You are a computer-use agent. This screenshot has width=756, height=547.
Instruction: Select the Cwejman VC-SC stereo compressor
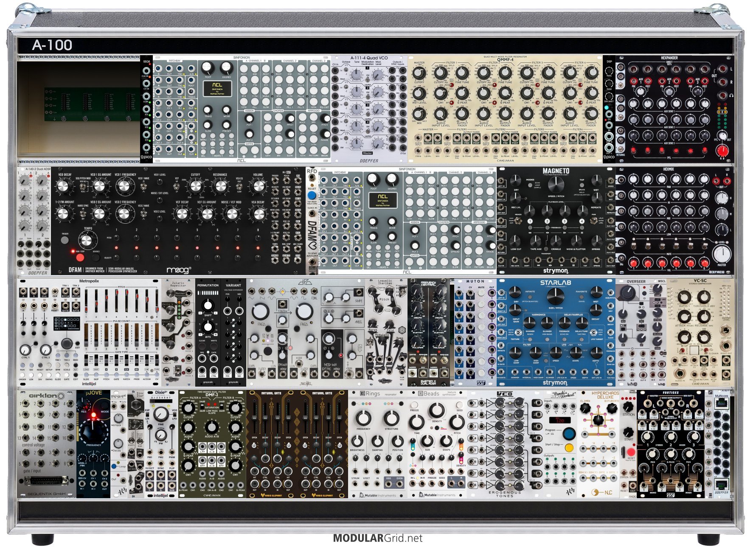pos(700,332)
